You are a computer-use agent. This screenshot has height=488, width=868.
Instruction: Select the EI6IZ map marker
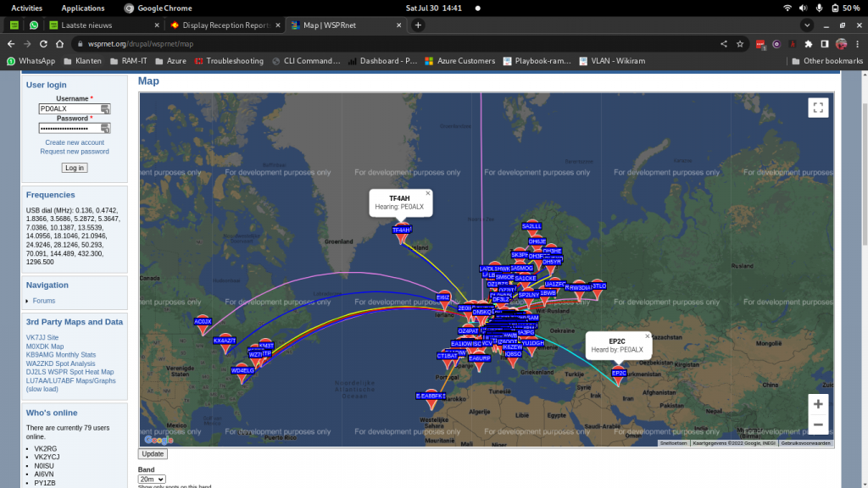click(443, 301)
